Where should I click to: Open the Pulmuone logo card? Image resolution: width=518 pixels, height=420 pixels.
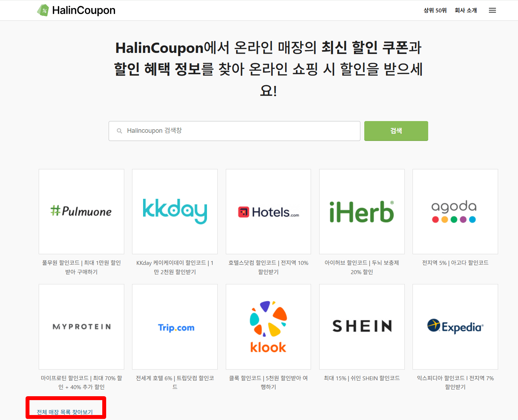click(81, 212)
